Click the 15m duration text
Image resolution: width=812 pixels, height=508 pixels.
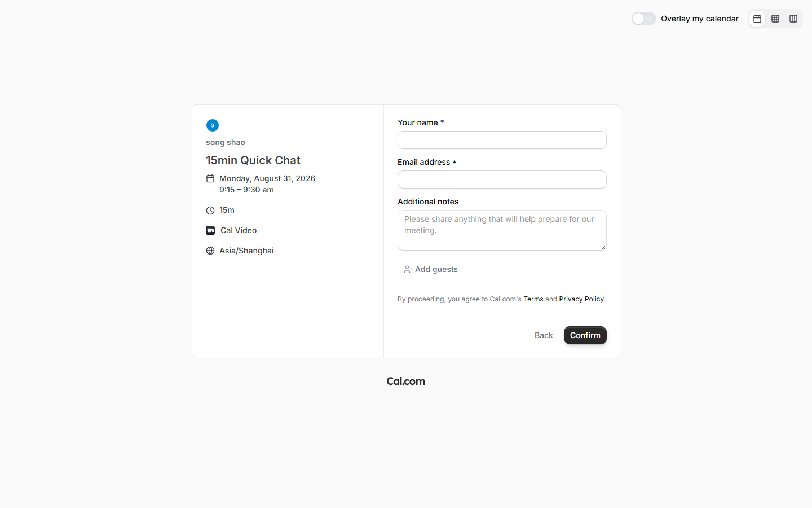pyautogui.click(x=227, y=210)
